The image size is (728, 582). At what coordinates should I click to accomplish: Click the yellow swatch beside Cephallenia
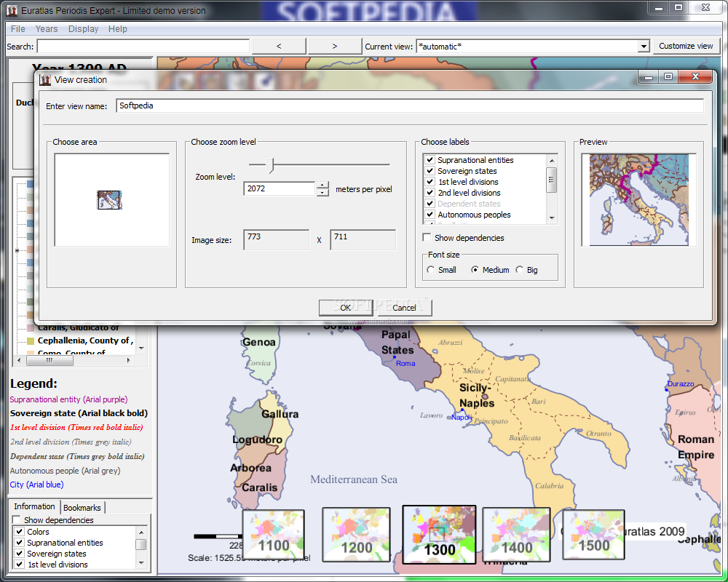pyautogui.click(x=31, y=341)
